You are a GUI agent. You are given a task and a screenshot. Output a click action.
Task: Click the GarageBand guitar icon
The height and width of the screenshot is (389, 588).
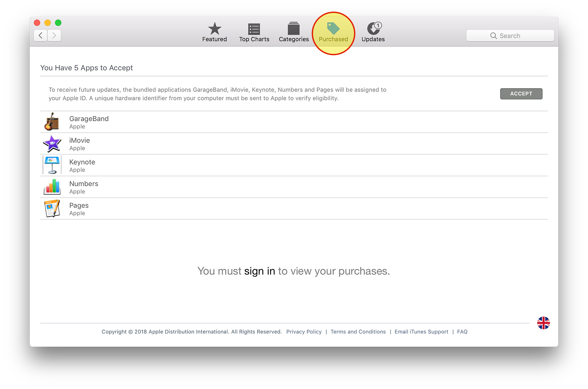click(52, 122)
